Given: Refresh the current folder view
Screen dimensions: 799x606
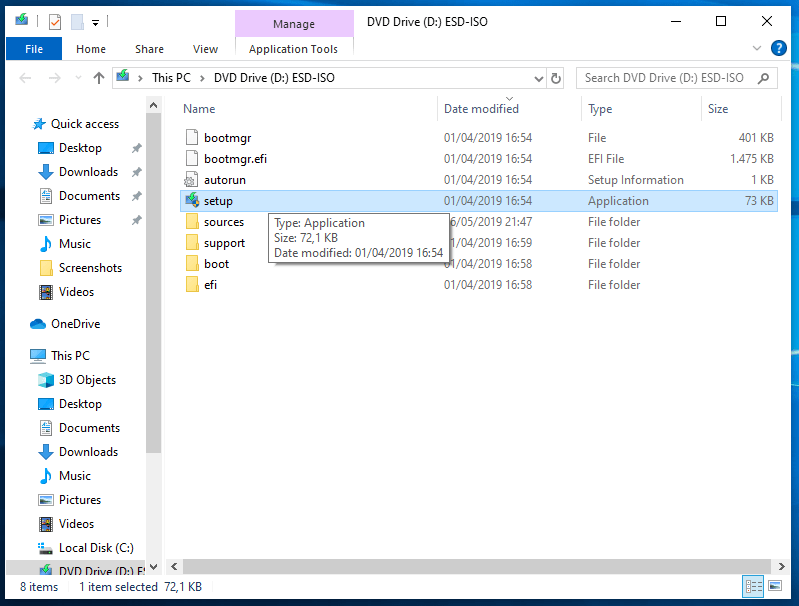Looking at the screenshot, I should 555,78.
